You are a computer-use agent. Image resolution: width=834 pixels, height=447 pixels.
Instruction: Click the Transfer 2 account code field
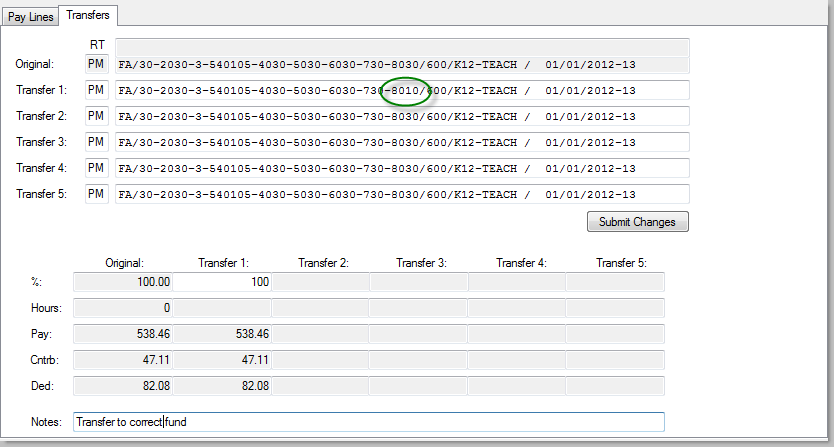point(402,116)
